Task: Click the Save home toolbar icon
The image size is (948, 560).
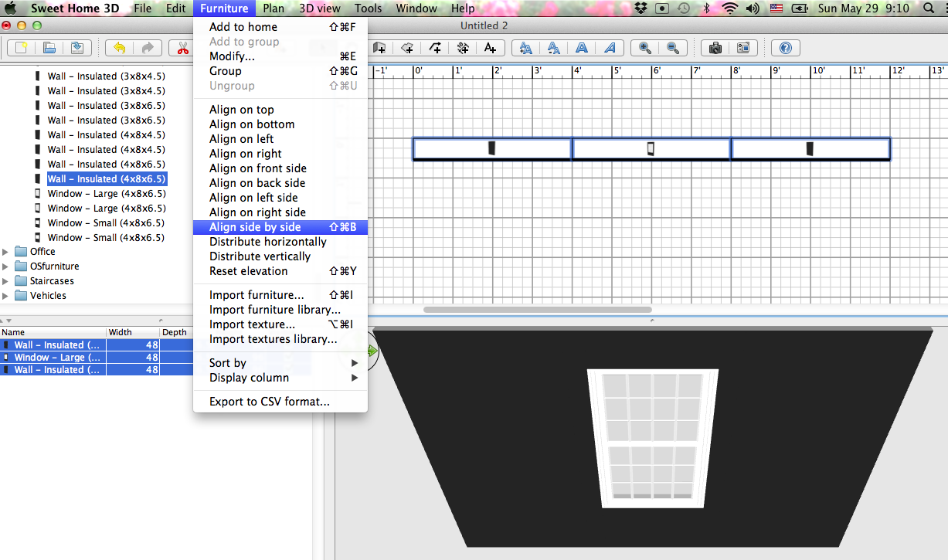Action: [76, 48]
